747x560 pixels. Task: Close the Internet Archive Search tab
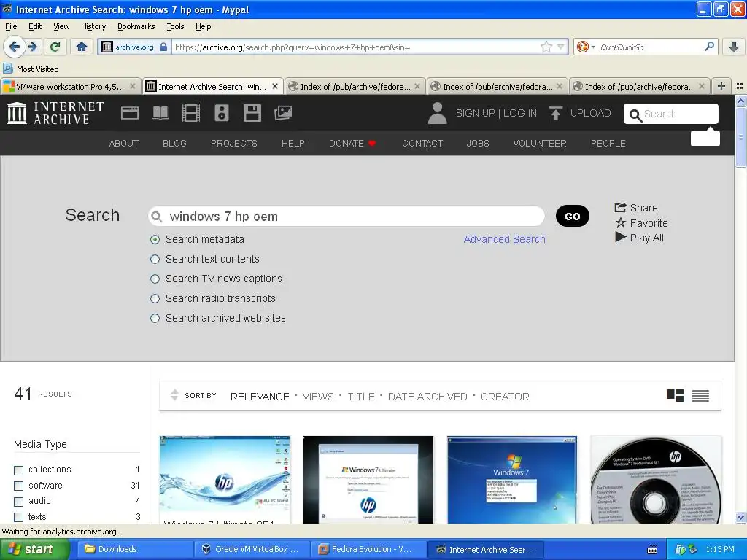275,86
